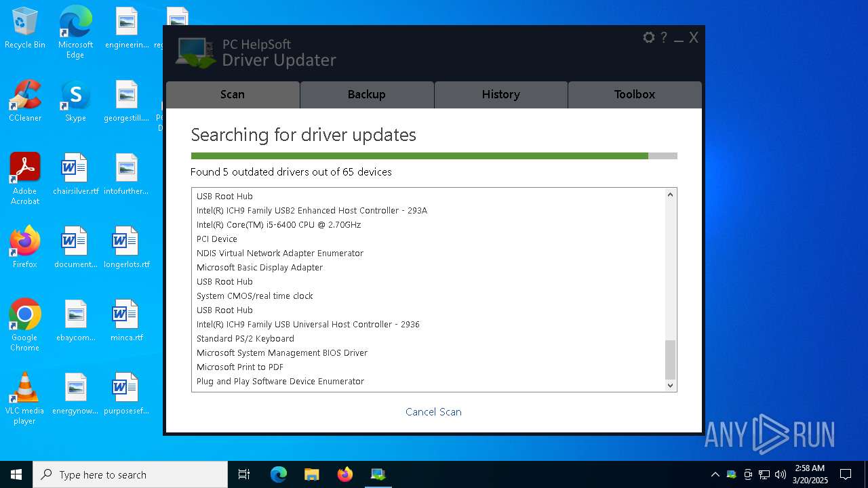Click the device list scroll down arrow
This screenshot has width=868, height=488.
pos(670,386)
